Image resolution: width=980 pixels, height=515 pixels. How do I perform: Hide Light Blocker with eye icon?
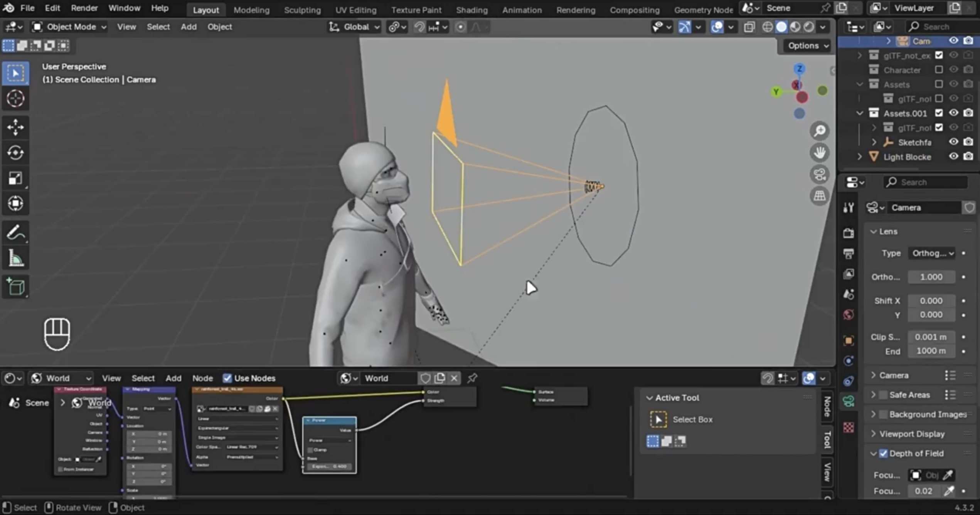[953, 157]
